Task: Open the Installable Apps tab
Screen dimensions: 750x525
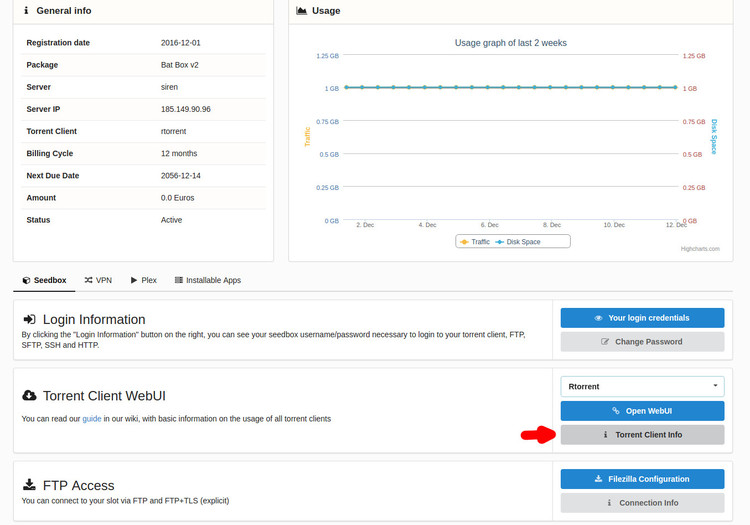Action: click(208, 280)
